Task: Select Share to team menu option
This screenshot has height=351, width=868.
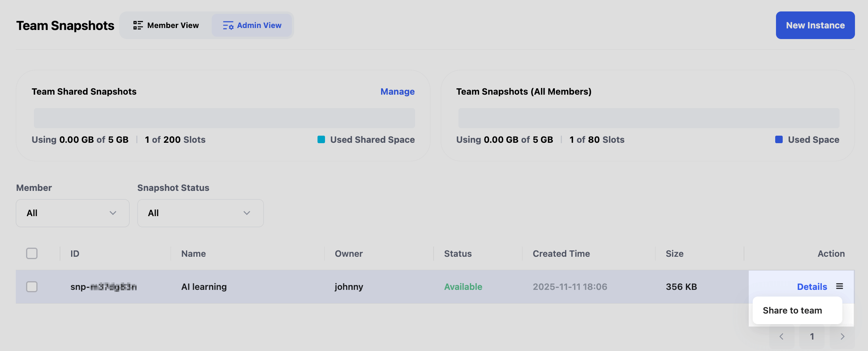Action: pyautogui.click(x=792, y=310)
